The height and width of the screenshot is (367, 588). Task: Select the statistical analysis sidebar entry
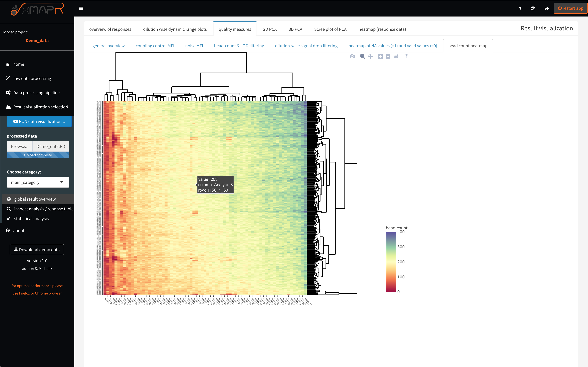point(31,218)
